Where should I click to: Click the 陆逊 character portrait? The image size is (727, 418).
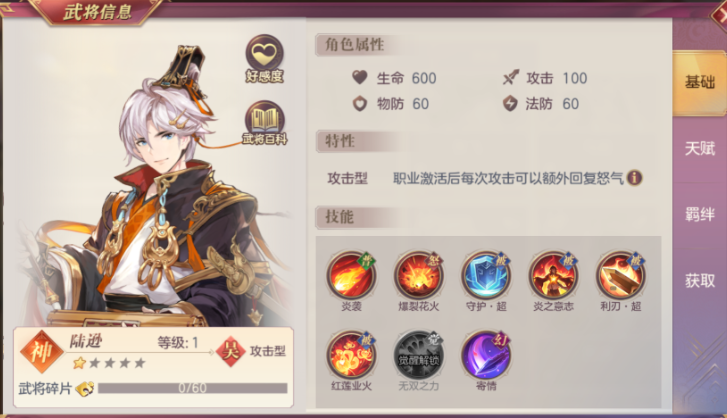(x=153, y=185)
